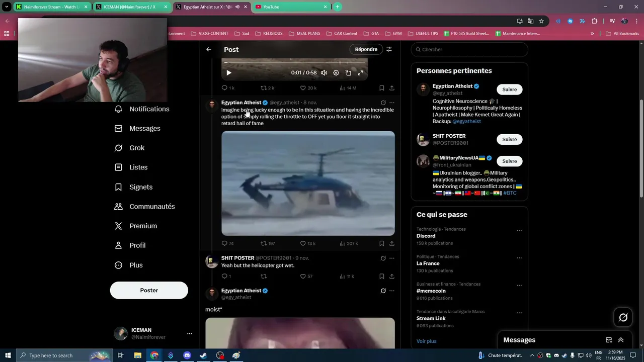Open Premium in the sidebar

pyautogui.click(x=136, y=226)
